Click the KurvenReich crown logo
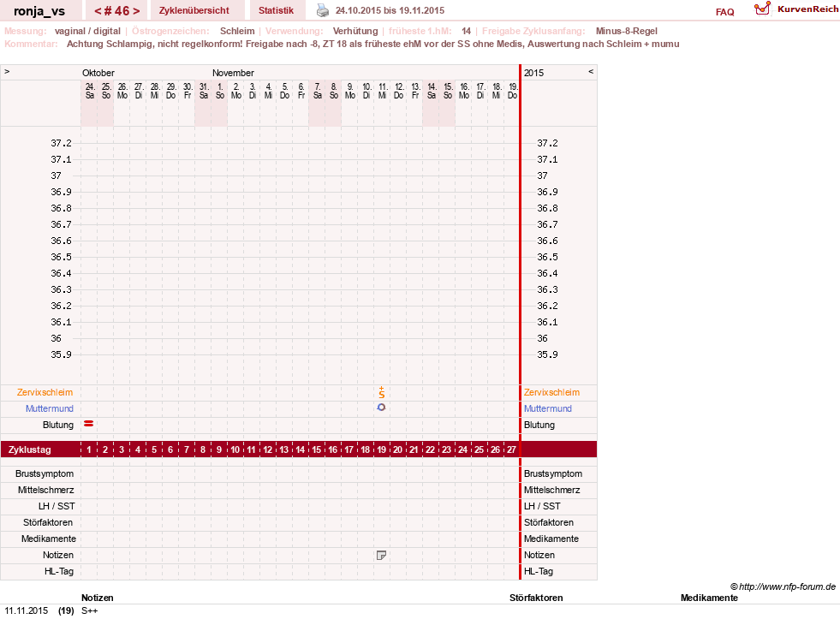The width and height of the screenshot is (840, 631). tap(762, 9)
